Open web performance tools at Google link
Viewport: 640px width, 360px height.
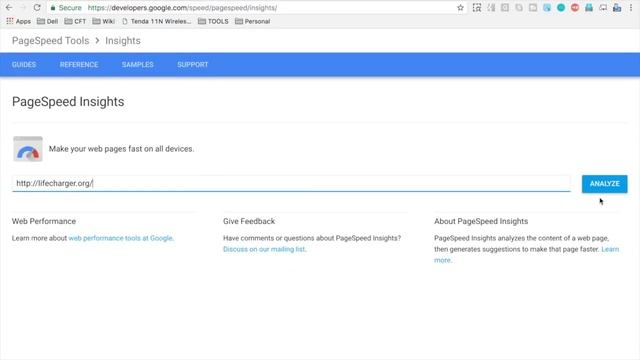pyautogui.click(x=120, y=238)
